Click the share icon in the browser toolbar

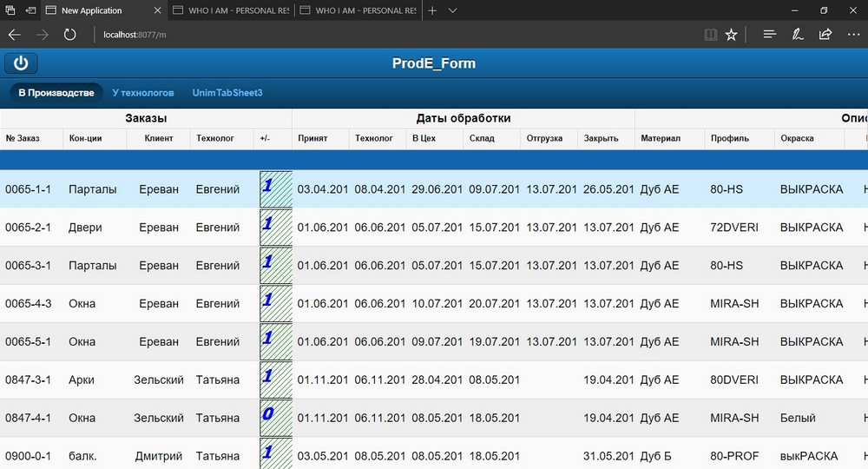(x=825, y=35)
